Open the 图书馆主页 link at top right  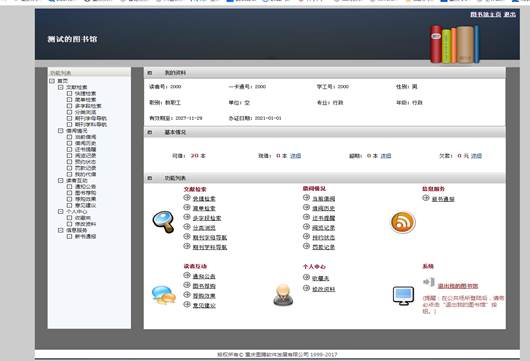[486, 14]
